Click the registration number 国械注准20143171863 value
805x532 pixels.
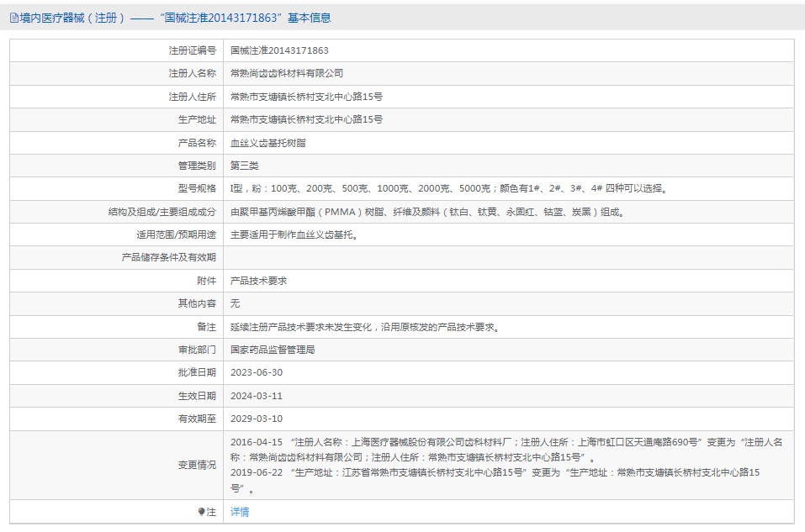tap(279, 50)
